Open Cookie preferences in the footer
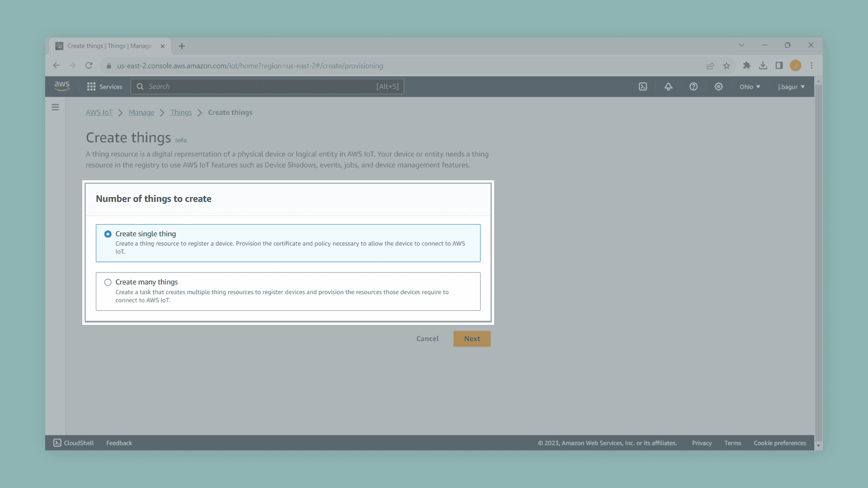 780,443
